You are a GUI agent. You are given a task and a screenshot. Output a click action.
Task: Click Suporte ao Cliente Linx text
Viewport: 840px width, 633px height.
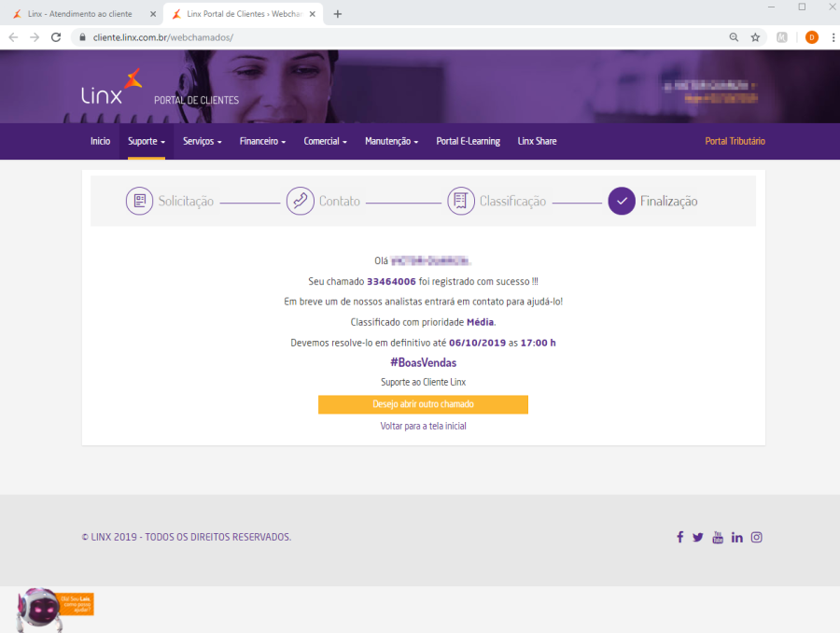click(x=423, y=382)
